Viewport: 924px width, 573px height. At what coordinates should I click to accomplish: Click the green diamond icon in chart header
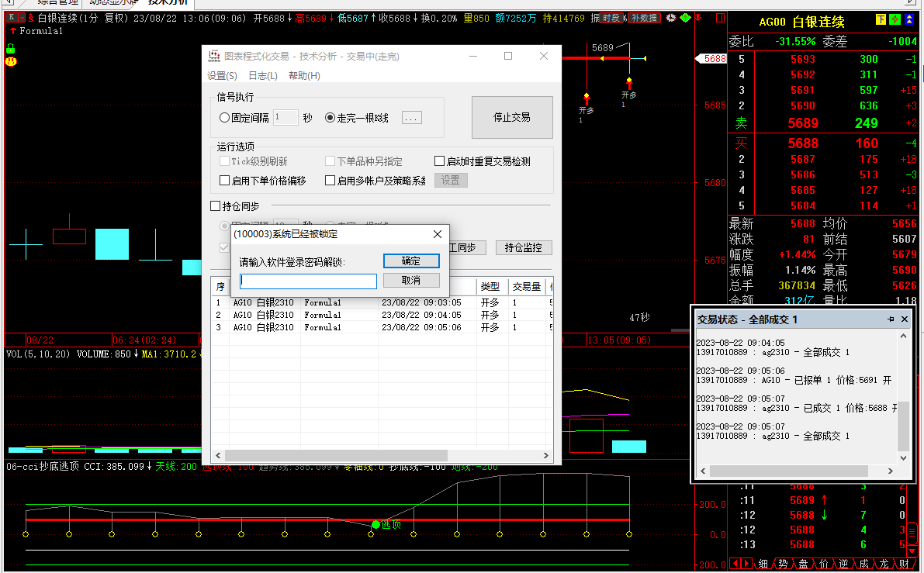684,18
